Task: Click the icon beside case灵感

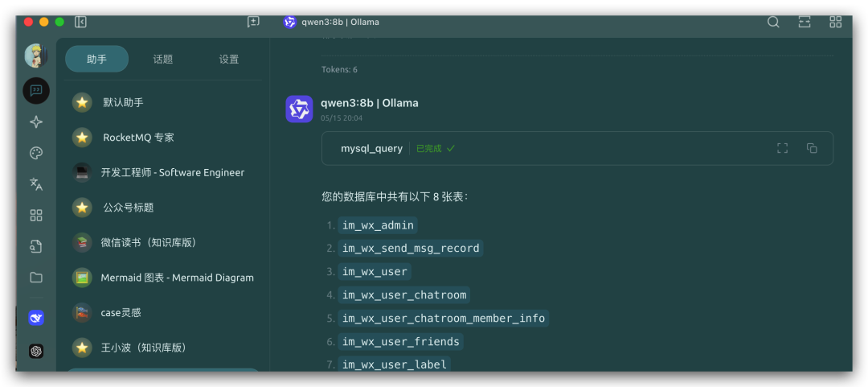Action: click(82, 313)
